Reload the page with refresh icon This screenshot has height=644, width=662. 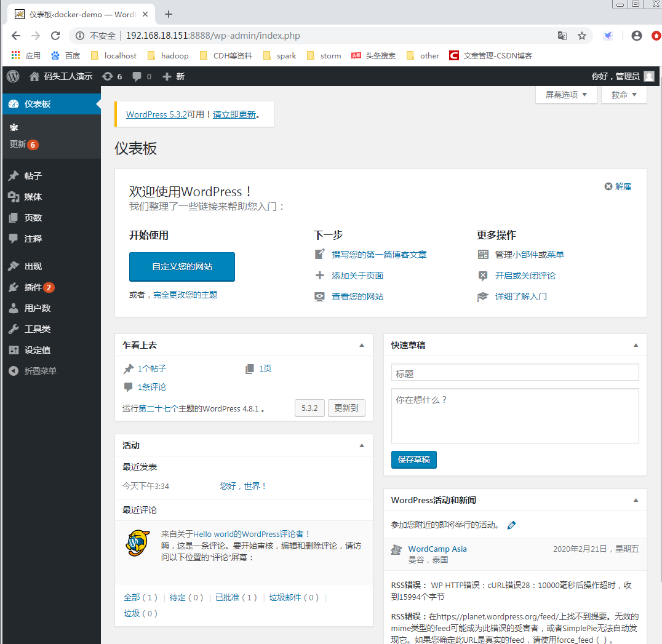[55, 36]
